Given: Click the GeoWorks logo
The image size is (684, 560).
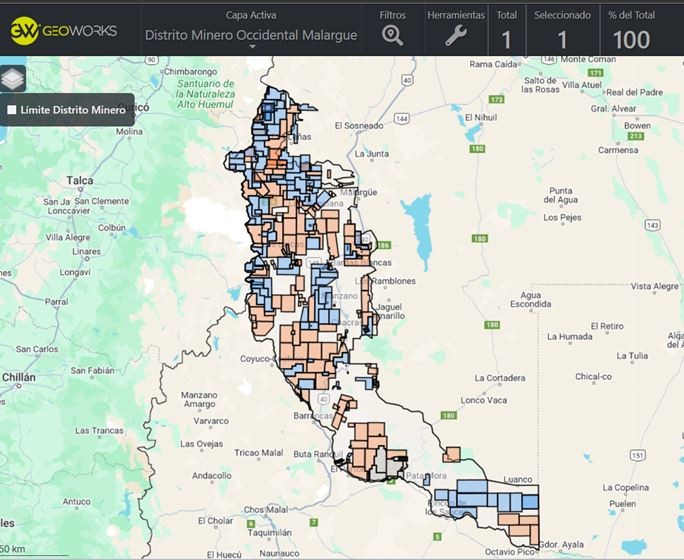Looking at the screenshot, I should [x=64, y=30].
